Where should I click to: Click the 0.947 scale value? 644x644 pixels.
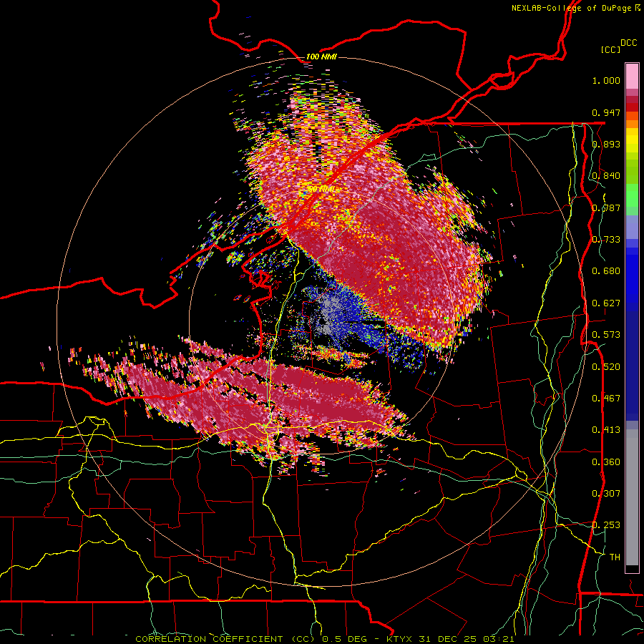(606, 112)
